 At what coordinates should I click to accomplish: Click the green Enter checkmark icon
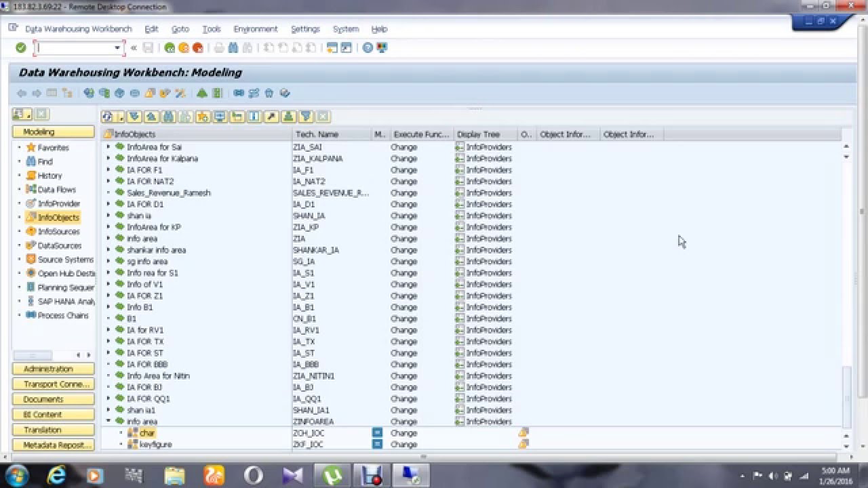pyautogui.click(x=20, y=47)
